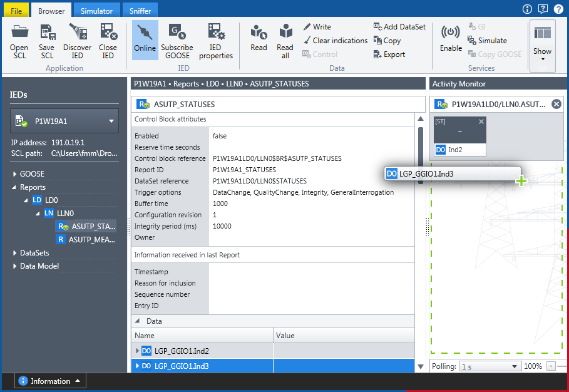Open the File menu tab
The image size is (569, 392).
[x=16, y=11]
